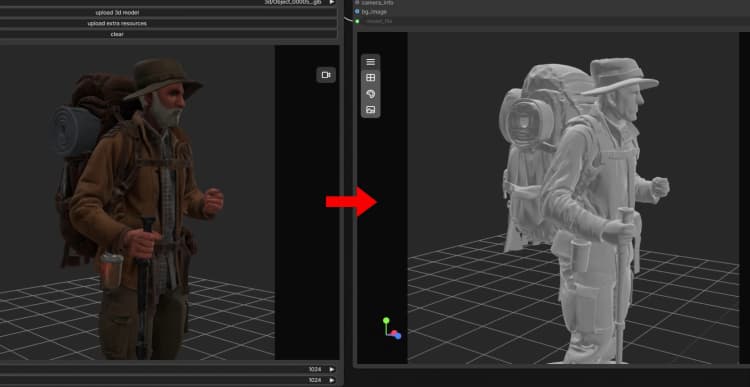Click the "clear" button

click(x=117, y=34)
